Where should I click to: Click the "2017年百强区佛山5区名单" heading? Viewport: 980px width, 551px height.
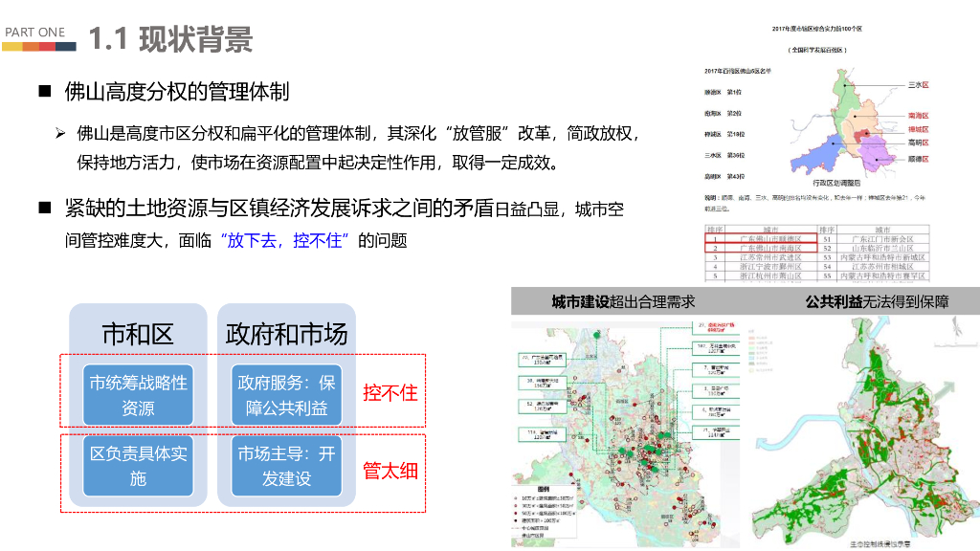738,71
